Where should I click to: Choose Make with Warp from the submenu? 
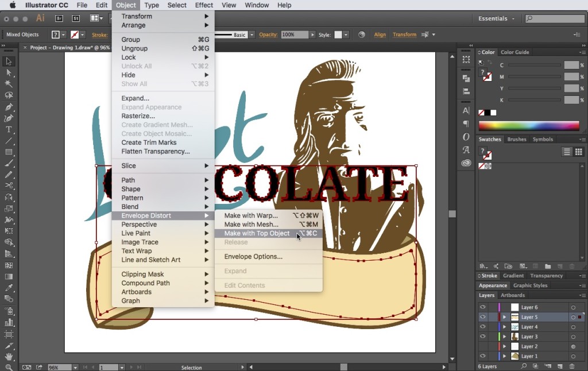coord(269,216)
